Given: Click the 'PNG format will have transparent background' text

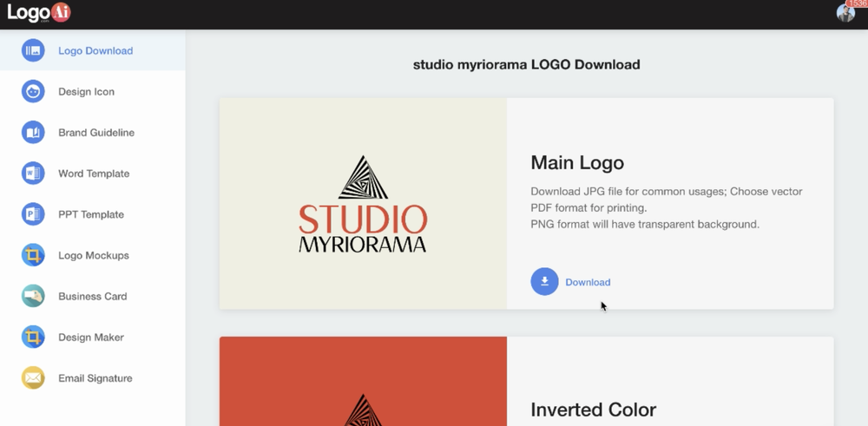Looking at the screenshot, I should tap(645, 225).
